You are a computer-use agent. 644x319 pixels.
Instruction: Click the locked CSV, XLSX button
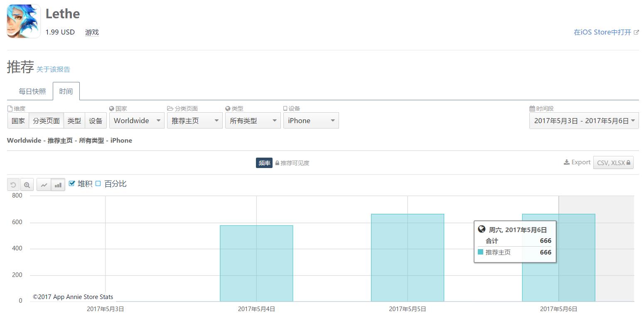[x=613, y=163]
